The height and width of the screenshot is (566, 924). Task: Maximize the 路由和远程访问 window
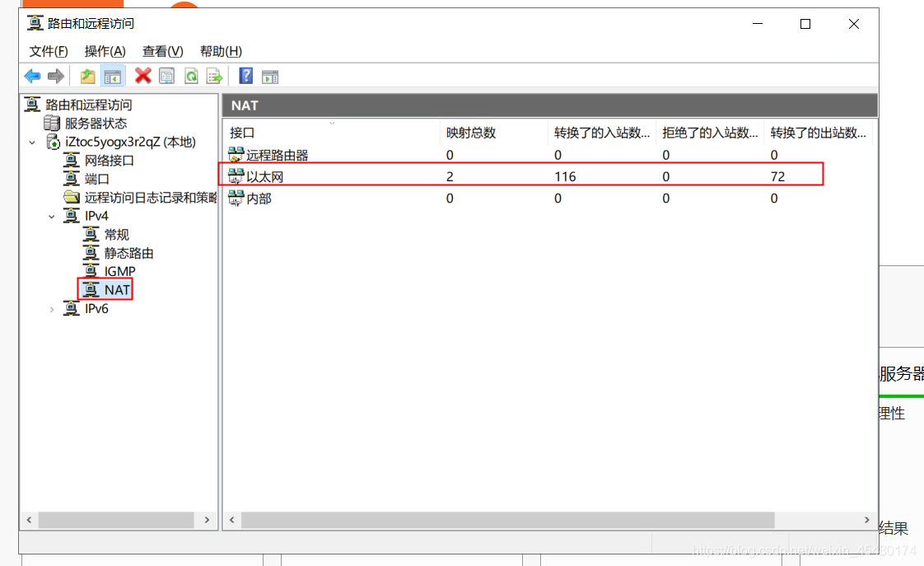coord(805,24)
